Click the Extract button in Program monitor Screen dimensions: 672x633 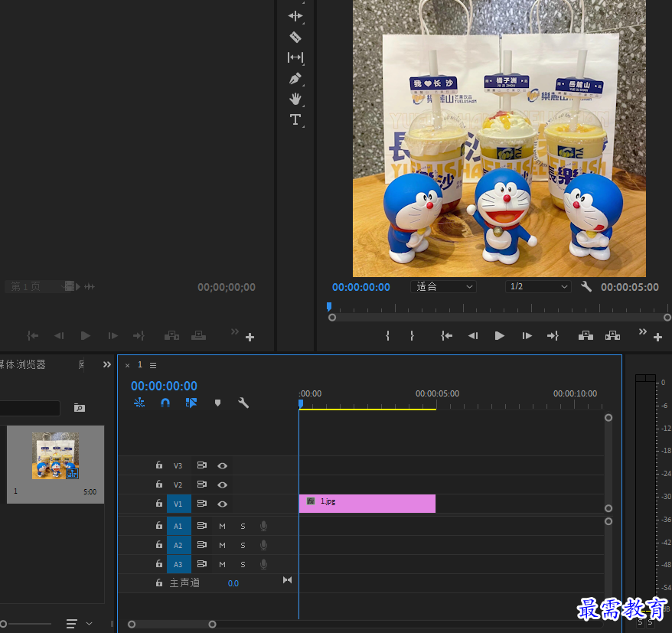[x=612, y=335]
